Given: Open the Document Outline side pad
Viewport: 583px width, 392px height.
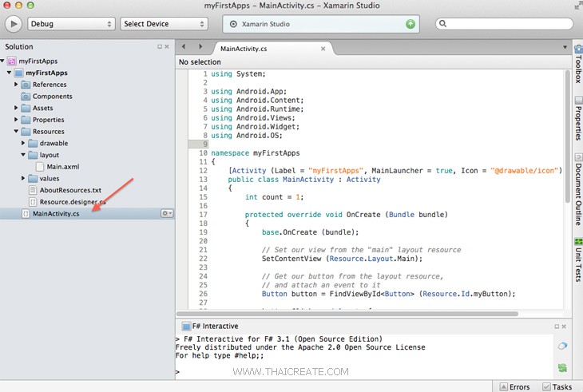Looking at the screenshot, I should pyautogui.click(x=578, y=189).
